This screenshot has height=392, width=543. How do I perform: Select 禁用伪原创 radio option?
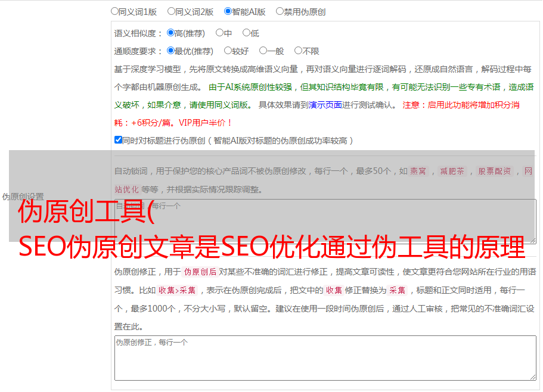280,11
